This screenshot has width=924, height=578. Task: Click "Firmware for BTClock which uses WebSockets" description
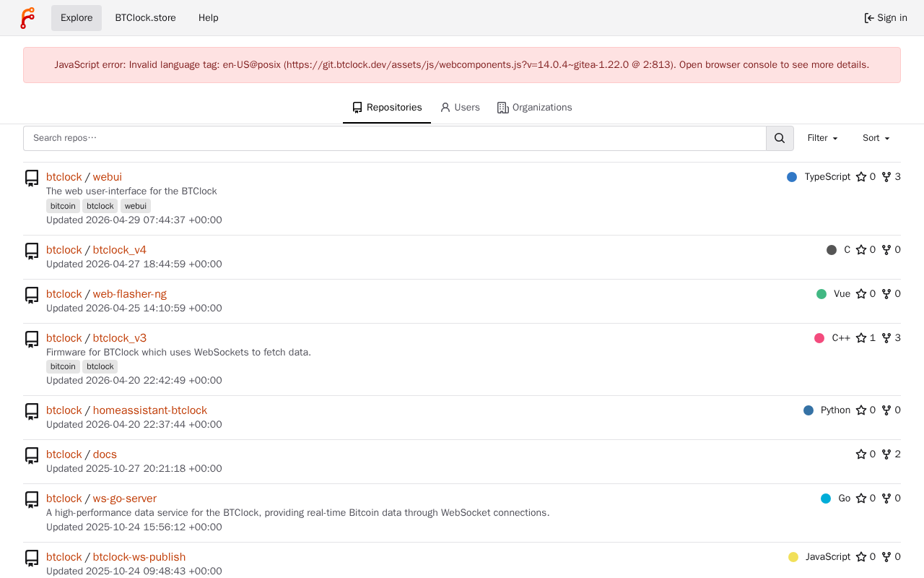click(x=178, y=353)
